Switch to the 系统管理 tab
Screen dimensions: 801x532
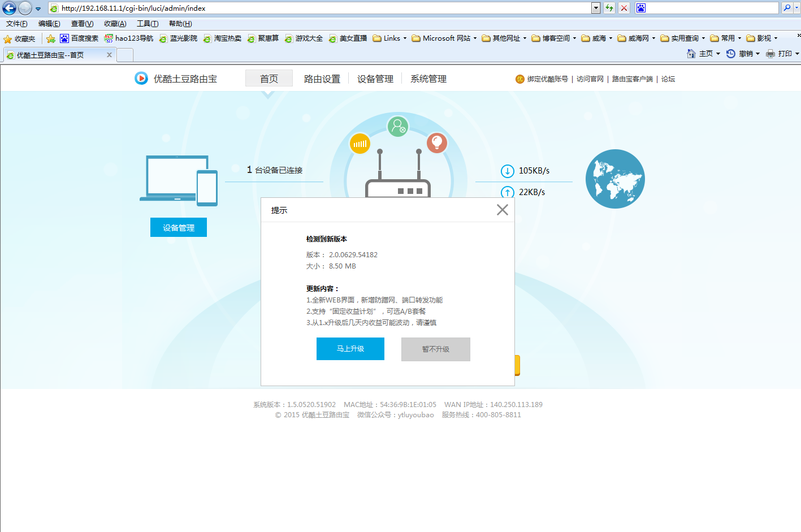point(428,79)
